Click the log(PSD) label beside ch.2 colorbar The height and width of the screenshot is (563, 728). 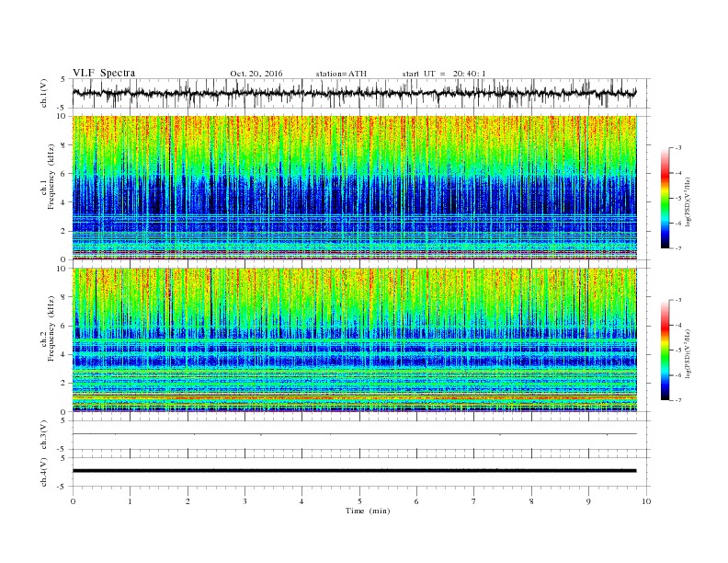(688, 353)
